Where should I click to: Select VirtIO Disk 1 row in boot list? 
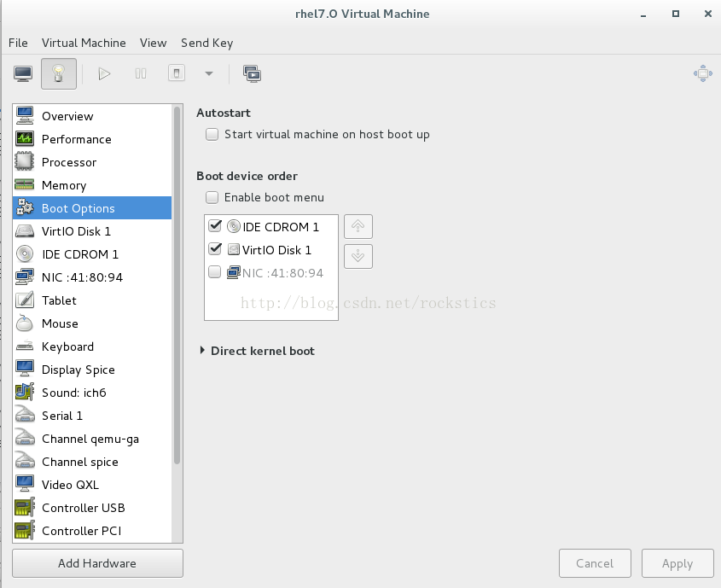[x=271, y=250]
